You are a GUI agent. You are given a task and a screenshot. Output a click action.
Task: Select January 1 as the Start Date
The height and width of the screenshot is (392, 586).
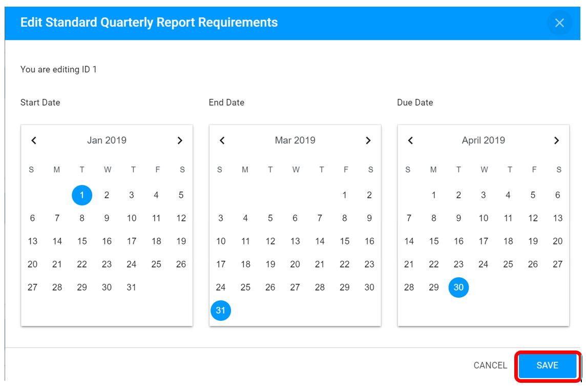pyautogui.click(x=82, y=195)
